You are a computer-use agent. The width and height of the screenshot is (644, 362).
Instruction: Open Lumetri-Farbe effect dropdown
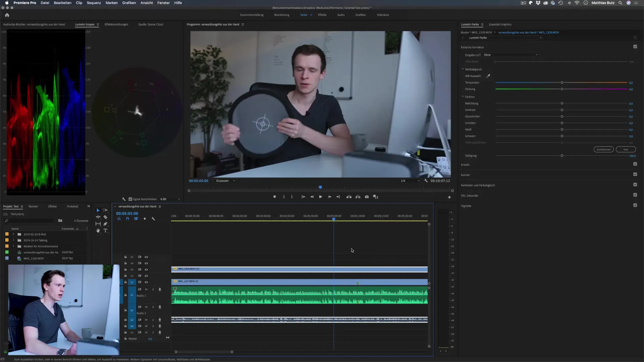pos(505,38)
